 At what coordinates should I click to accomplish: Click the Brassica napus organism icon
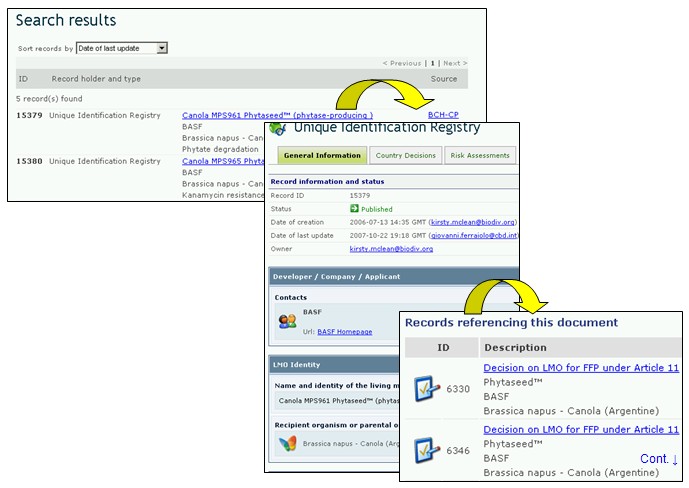(288, 444)
